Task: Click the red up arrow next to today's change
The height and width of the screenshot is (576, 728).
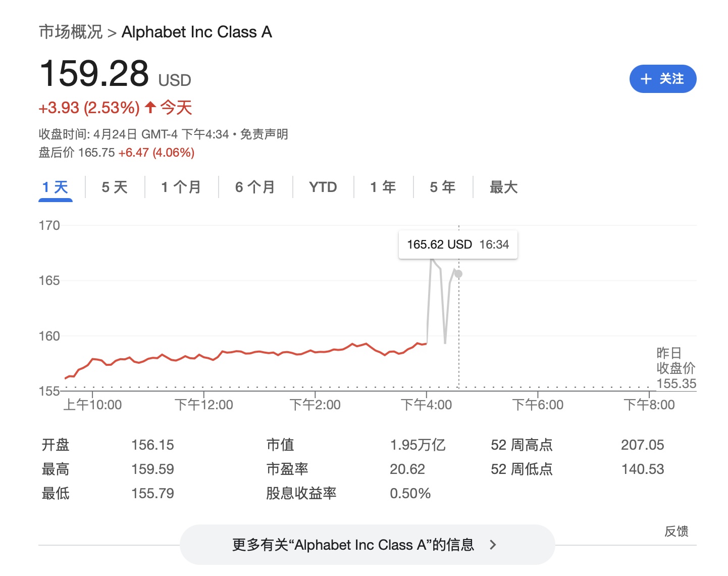Action: 150,107
